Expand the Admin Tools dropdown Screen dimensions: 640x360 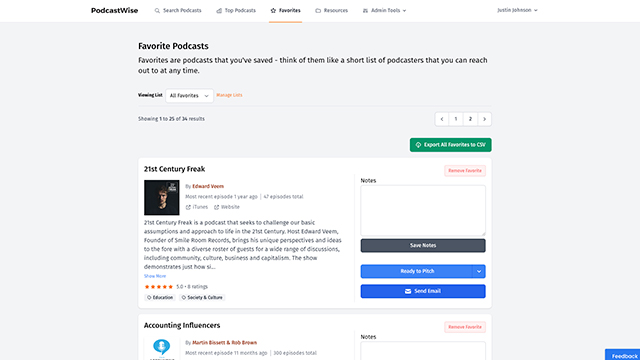384,11
